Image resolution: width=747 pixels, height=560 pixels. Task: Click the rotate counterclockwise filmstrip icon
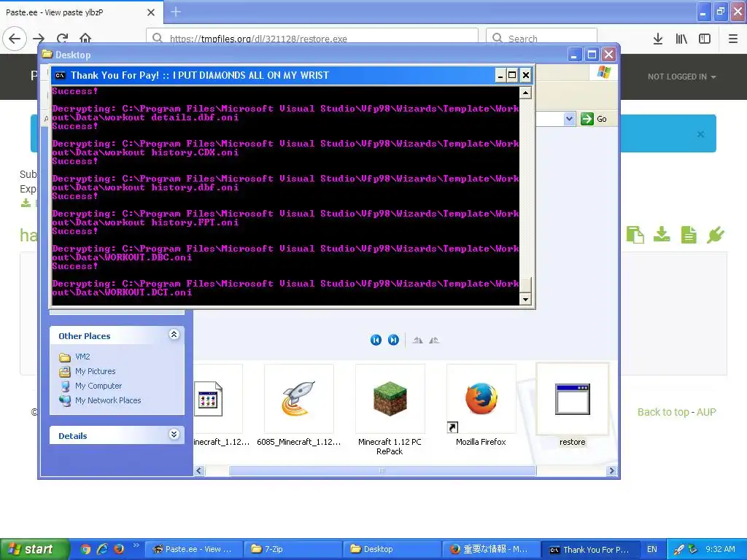pos(434,340)
